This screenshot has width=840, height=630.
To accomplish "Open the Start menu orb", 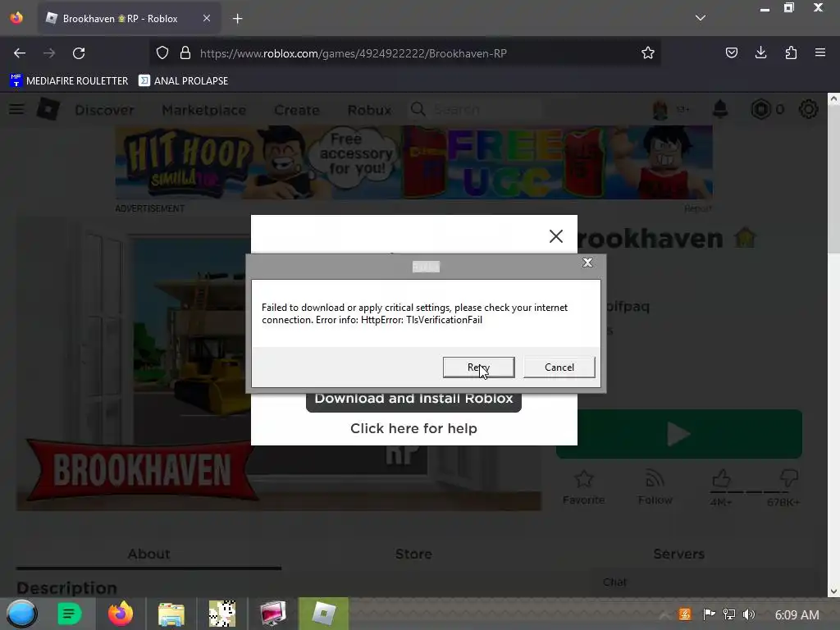I will 21,614.
